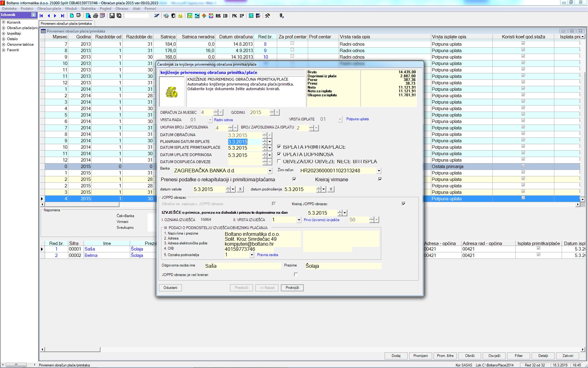
Task: Expand the Žiro račun dropdown
Action: click(x=379, y=171)
